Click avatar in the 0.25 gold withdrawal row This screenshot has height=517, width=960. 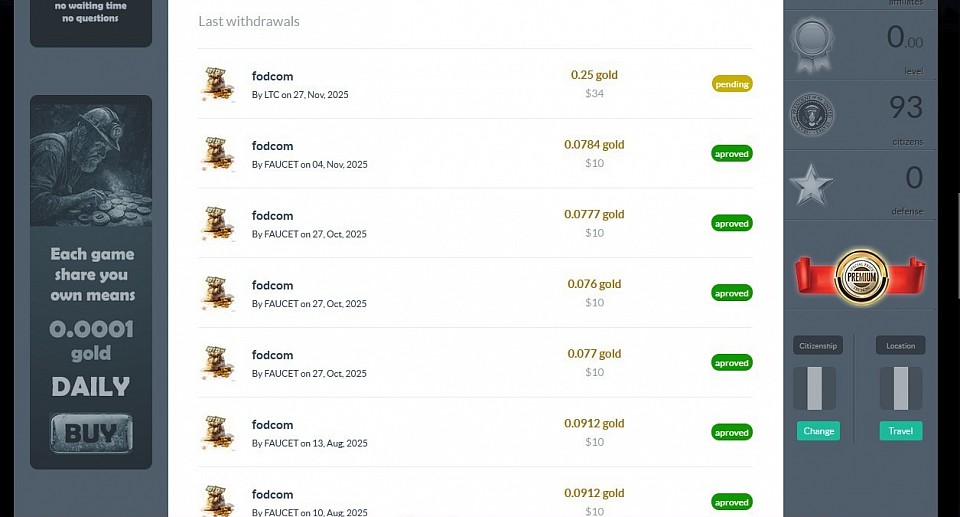(217, 84)
